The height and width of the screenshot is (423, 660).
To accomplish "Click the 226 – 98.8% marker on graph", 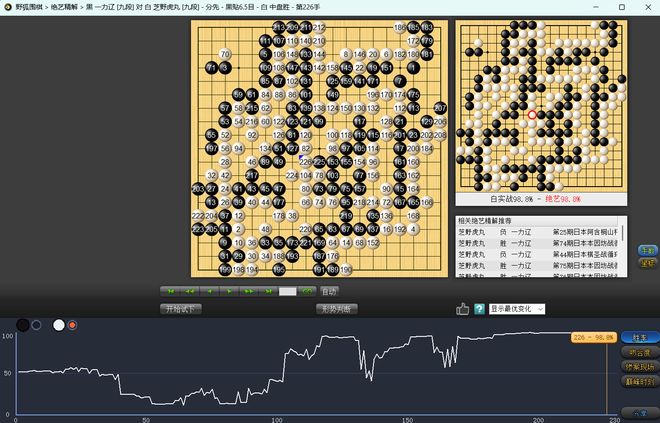I will pyautogui.click(x=593, y=338).
